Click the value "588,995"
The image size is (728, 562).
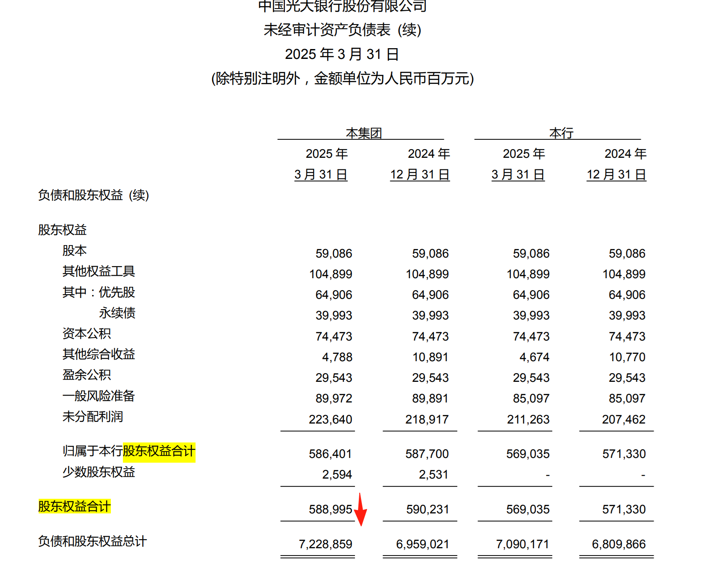coord(330,510)
